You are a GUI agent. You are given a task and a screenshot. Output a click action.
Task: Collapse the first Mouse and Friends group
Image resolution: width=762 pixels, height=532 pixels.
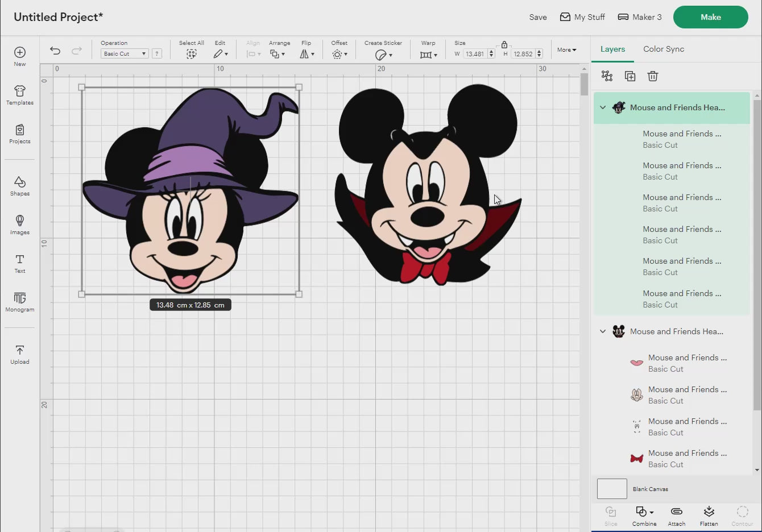coord(603,107)
